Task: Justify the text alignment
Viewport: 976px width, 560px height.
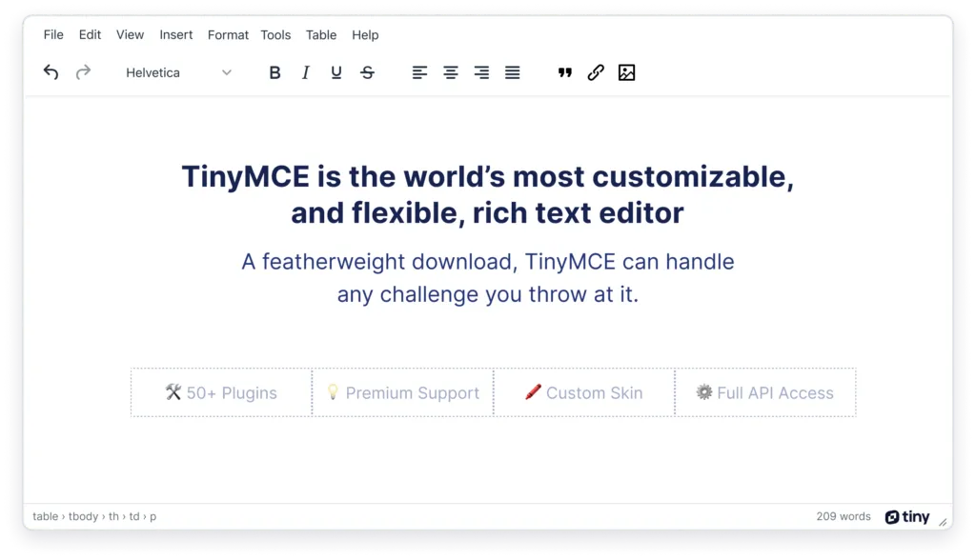Action: pos(513,72)
